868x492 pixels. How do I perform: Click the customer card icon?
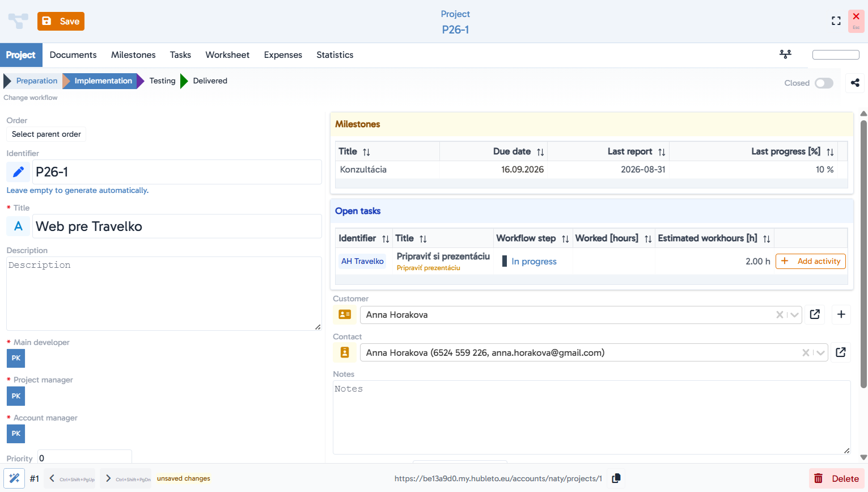point(345,314)
